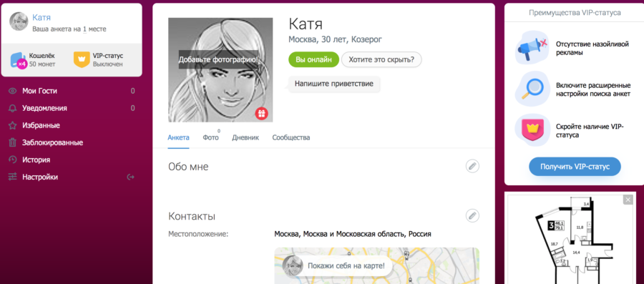Screen dimensions: 644x284
Task: Edit the Контакты section with pencil icon
Action: (x=472, y=215)
